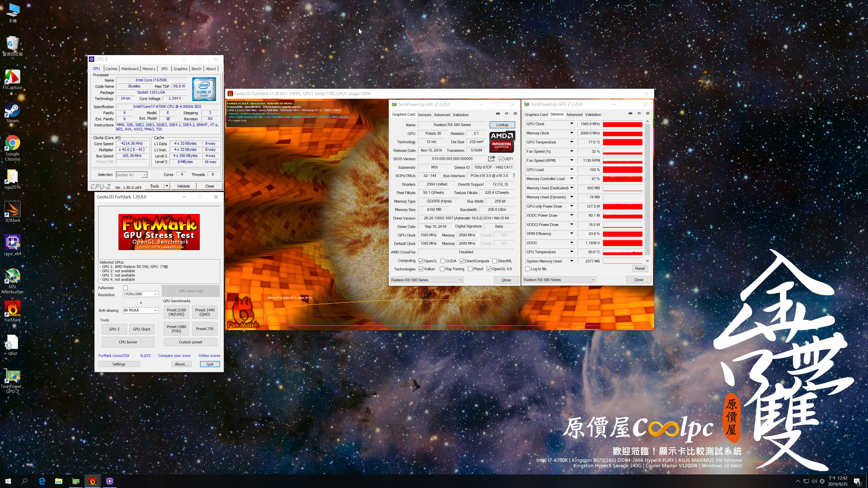Open the Google Chrome desktop icon
868x488 pixels.
pos(12,148)
